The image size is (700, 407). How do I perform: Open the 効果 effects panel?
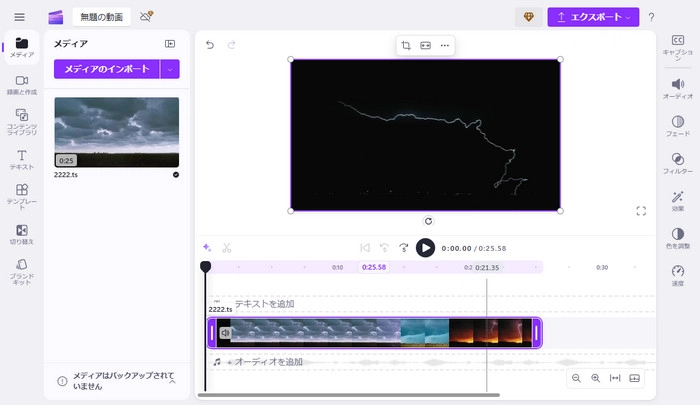point(678,201)
